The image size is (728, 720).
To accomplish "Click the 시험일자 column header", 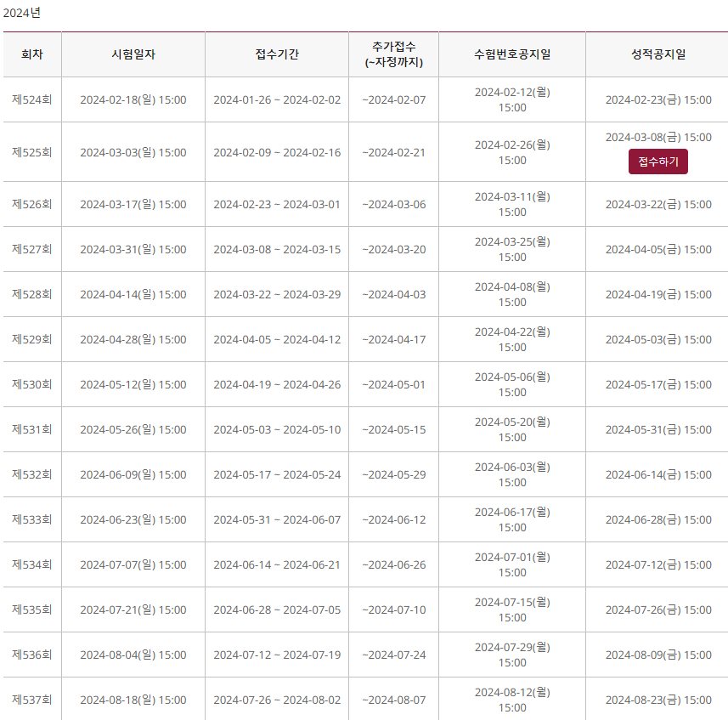I will (133, 54).
